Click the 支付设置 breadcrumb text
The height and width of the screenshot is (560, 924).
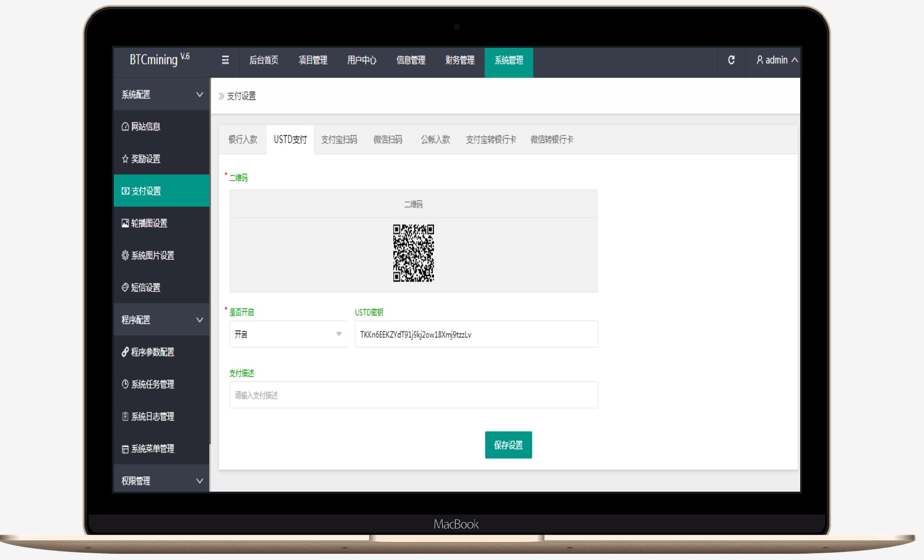[241, 96]
